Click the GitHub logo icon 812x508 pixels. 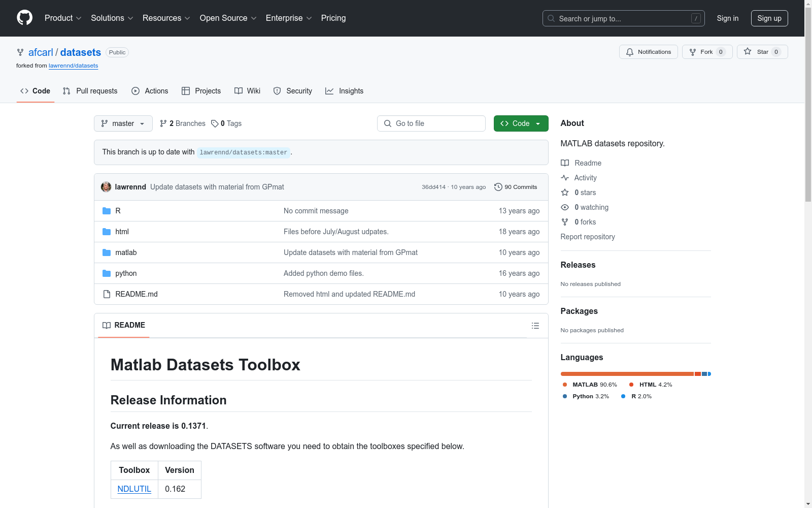tap(24, 18)
